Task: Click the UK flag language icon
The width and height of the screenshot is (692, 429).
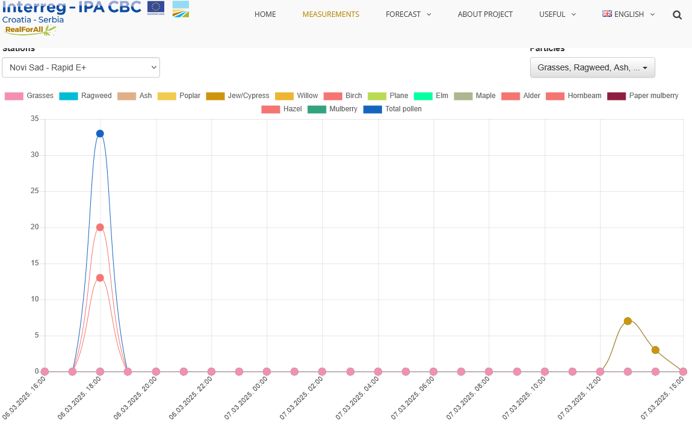Action: tap(607, 14)
